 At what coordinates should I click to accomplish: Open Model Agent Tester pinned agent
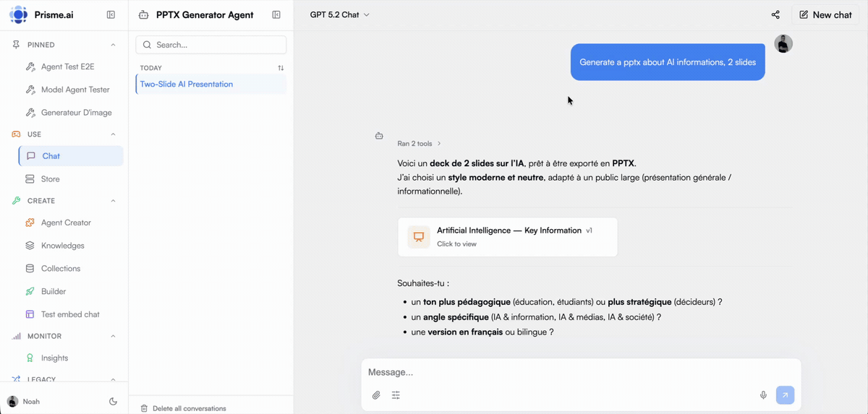75,90
